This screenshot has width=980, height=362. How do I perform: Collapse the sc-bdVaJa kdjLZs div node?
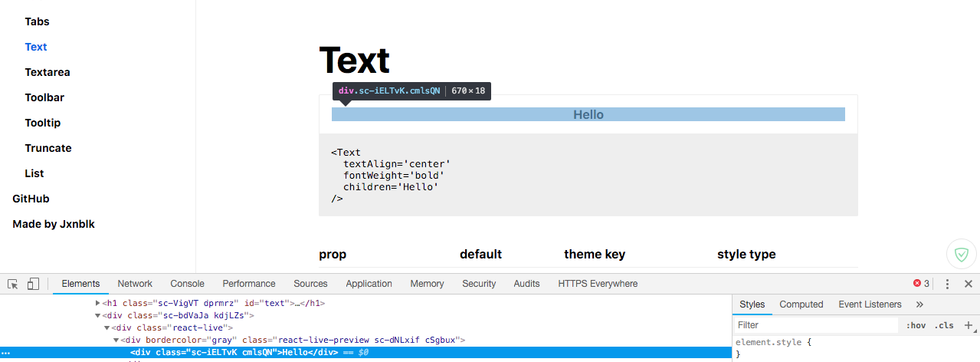(x=97, y=315)
